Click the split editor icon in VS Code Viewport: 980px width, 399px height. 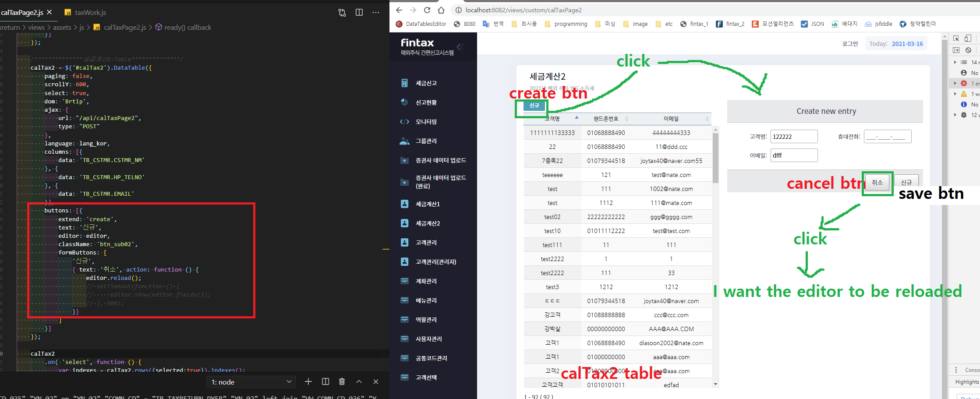coord(359,12)
